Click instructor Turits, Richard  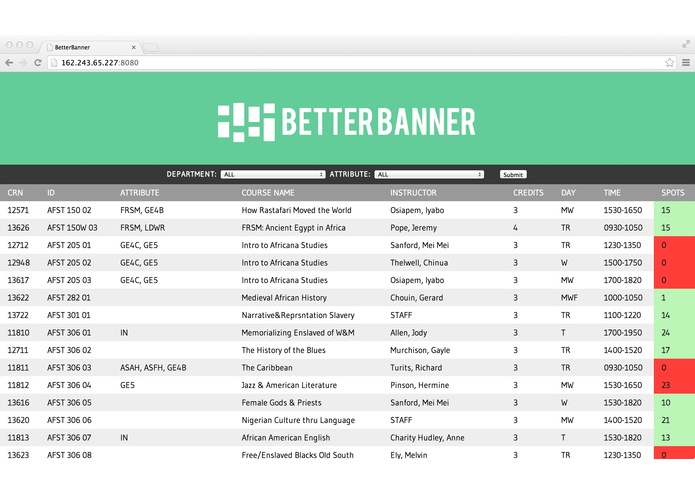click(x=416, y=368)
